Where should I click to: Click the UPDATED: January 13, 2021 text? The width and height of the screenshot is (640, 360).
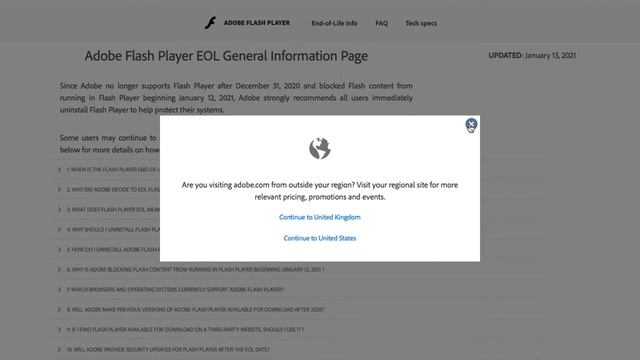pos(532,56)
